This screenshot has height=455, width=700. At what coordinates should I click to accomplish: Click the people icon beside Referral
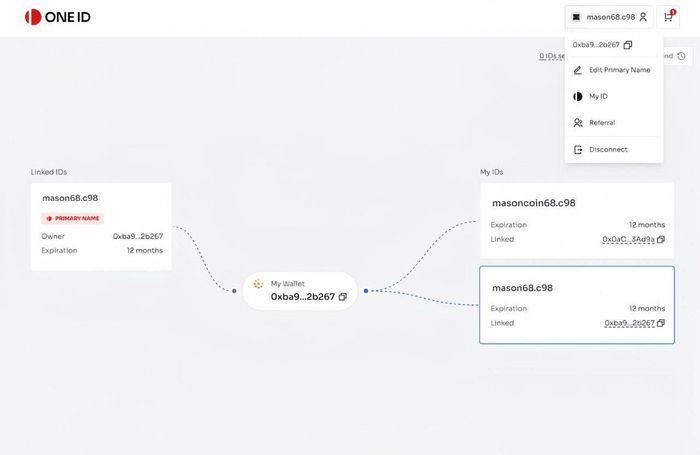pyautogui.click(x=578, y=123)
